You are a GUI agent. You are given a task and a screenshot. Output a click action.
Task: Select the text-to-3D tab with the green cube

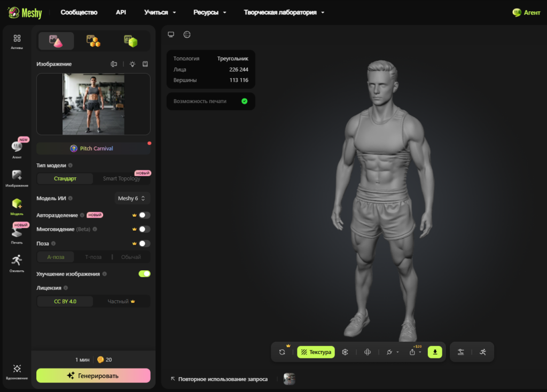pos(131,41)
